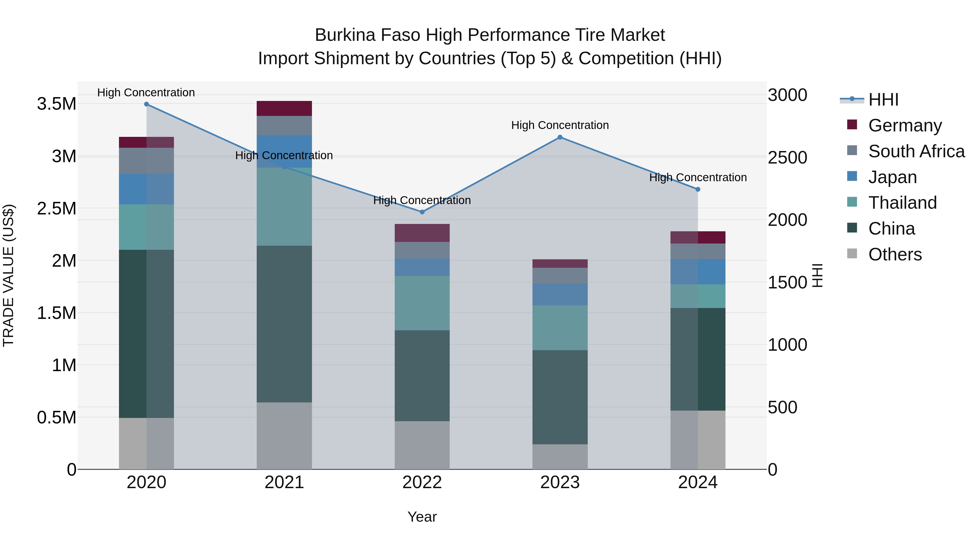Viewport: 980px width, 551px height.
Task: Toggle Thailand series in legend
Action: coord(892,203)
